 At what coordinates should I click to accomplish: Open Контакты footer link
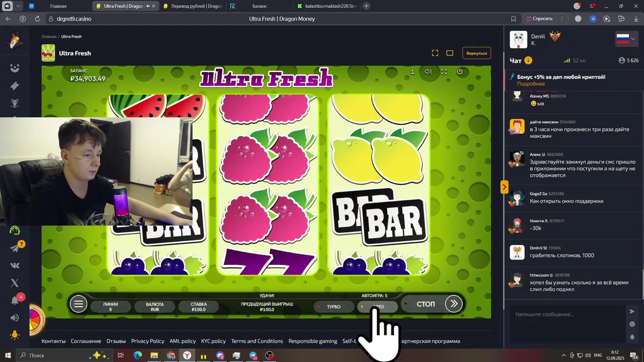point(53,341)
